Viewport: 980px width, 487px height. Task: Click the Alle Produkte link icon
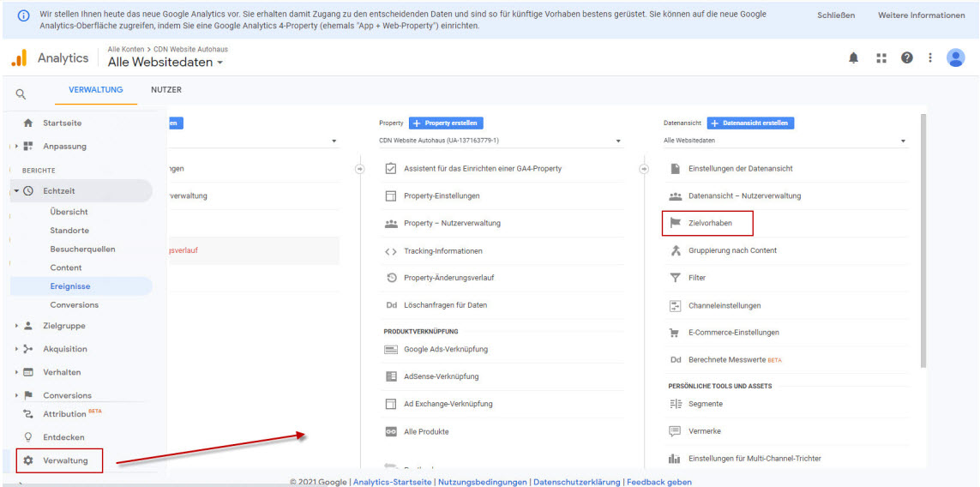tap(391, 431)
